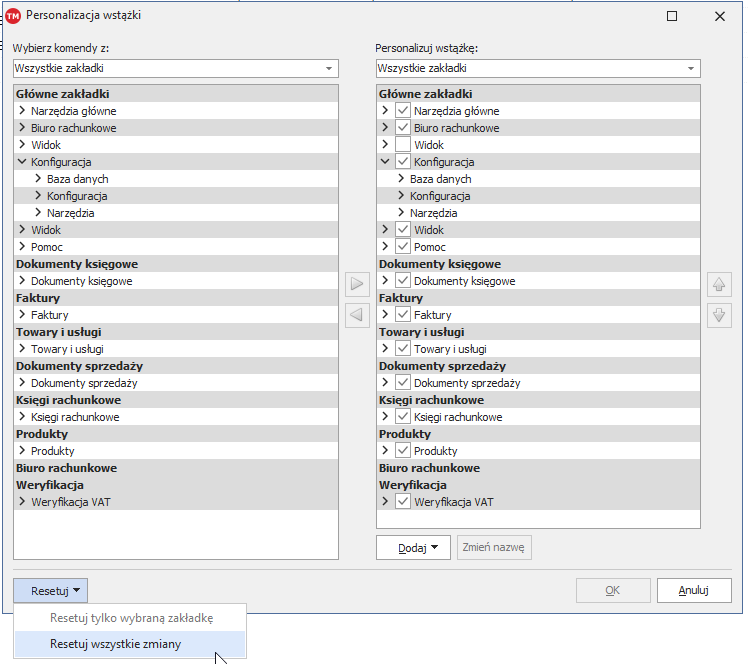Uncheck the Faktury checkbox in right panel
Image resolution: width=748 pixels, height=664 pixels.
pyautogui.click(x=403, y=315)
